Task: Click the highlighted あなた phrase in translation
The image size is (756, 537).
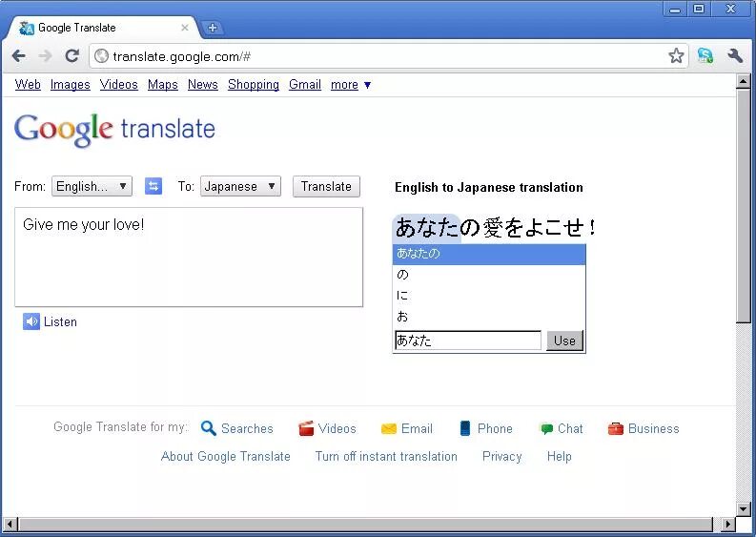Action: 427,228
